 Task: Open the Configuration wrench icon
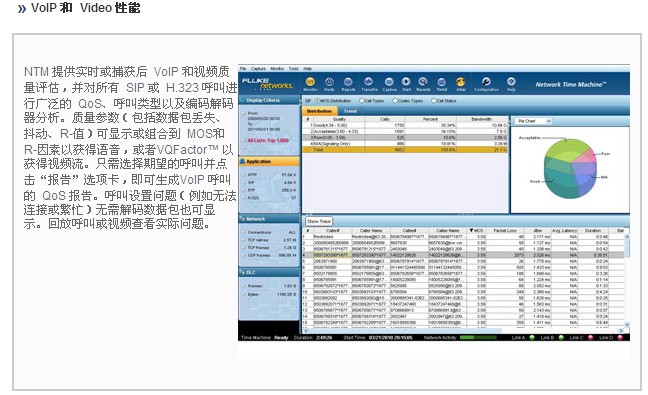[x=486, y=82]
